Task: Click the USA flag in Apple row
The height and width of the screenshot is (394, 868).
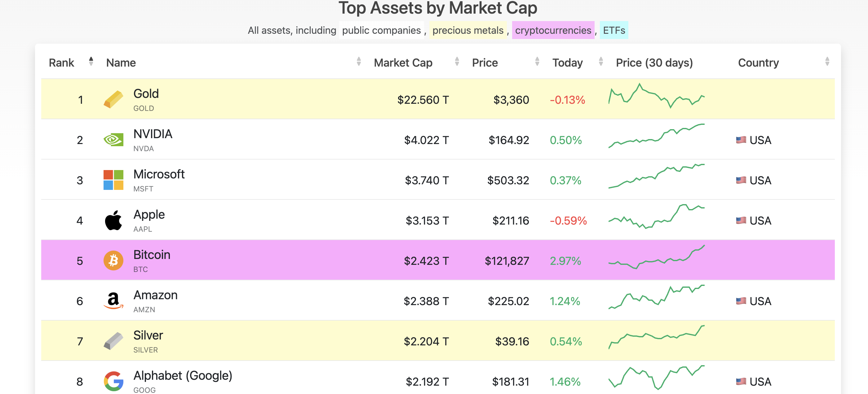Action: (x=741, y=221)
